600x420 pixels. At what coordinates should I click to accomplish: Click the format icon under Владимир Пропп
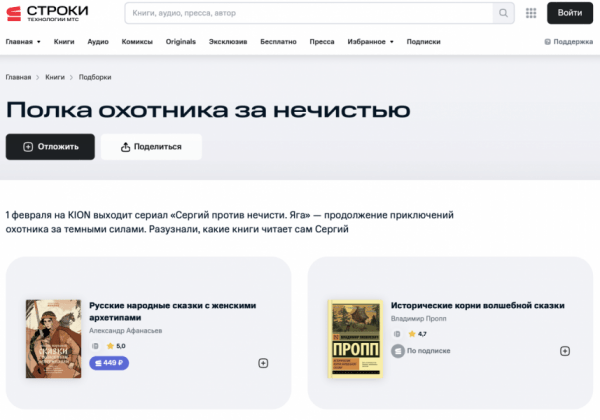point(397,334)
